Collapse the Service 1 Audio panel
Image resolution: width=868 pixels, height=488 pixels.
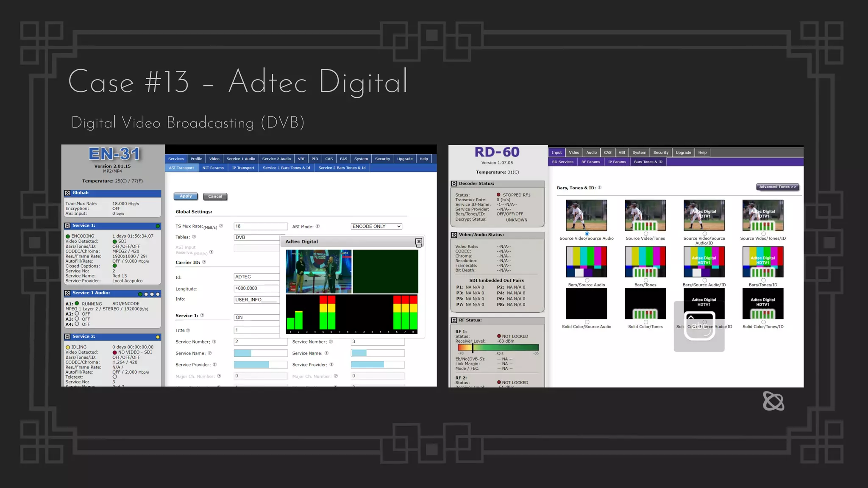67,293
